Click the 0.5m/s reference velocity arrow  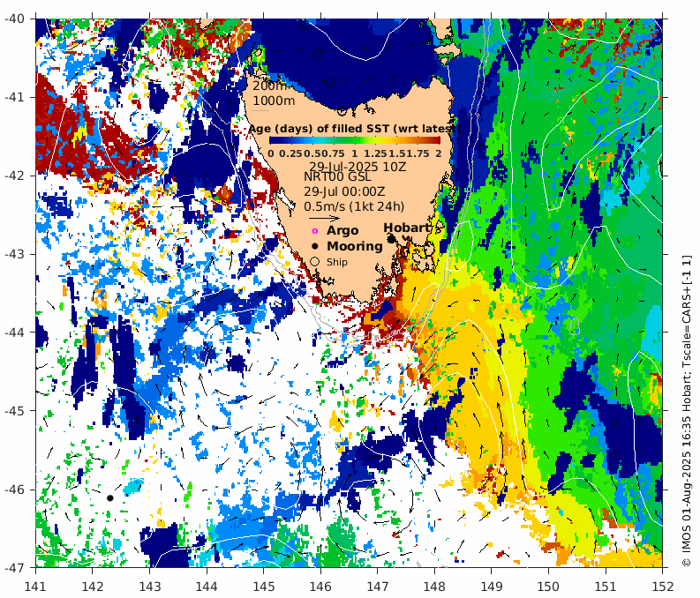[325, 219]
